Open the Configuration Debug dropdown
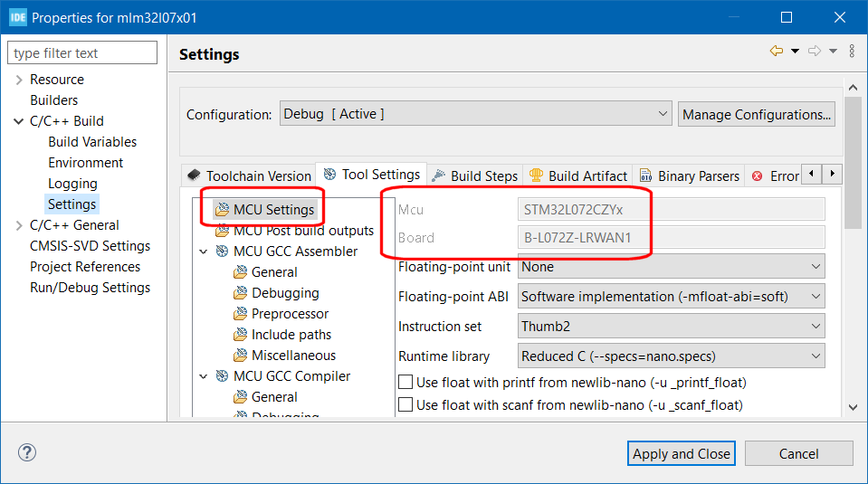This screenshot has height=484, width=868. 475,113
